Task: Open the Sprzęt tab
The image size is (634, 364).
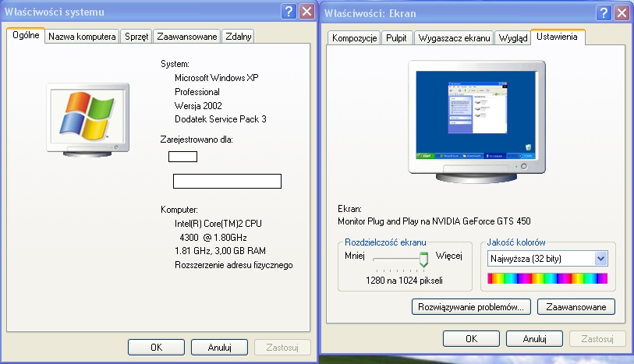Action: point(136,37)
